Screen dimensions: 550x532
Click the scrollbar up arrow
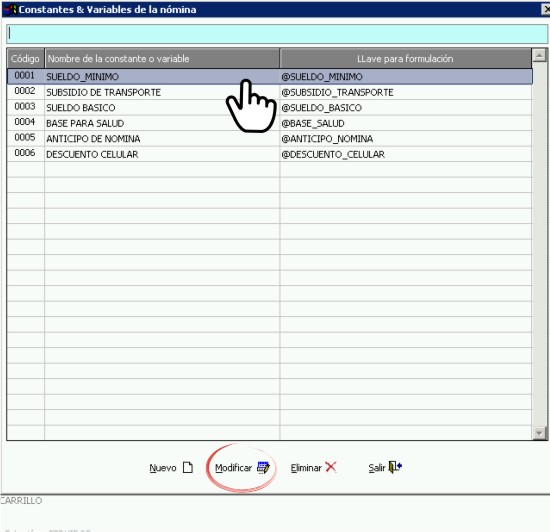pos(539,55)
